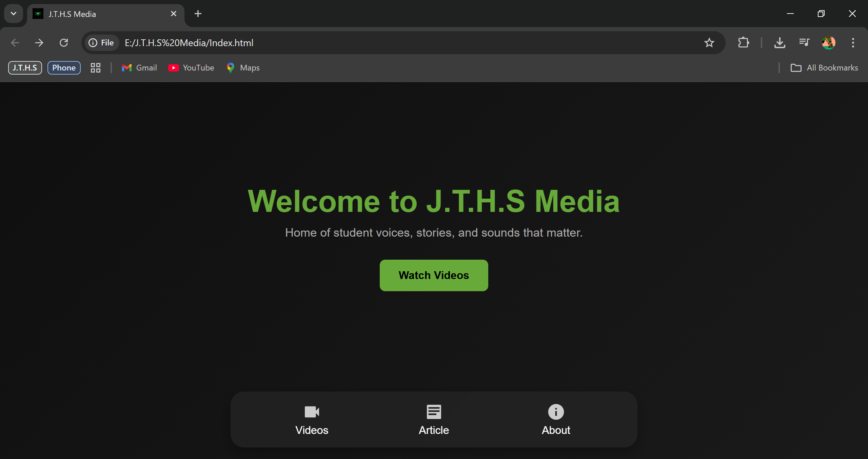The width and height of the screenshot is (868, 459).
Task: Restore down the browser window
Action: [821, 14]
